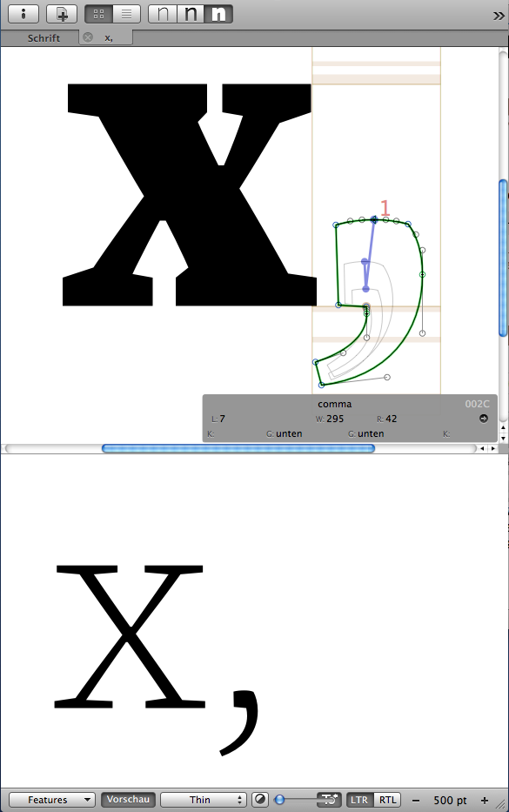Edit left sidebearing value 7
The height and width of the screenshot is (812, 509).
point(222,419)
